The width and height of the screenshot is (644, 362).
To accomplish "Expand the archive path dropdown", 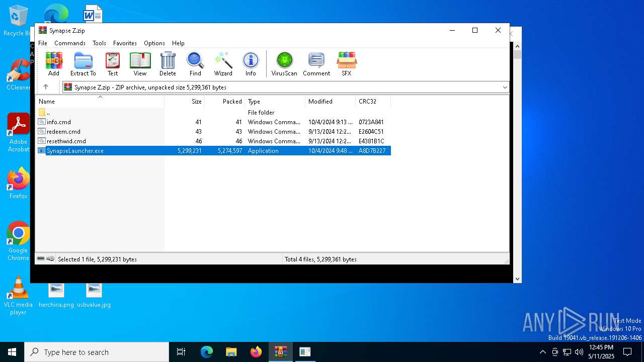I will (x=505, y=87).
